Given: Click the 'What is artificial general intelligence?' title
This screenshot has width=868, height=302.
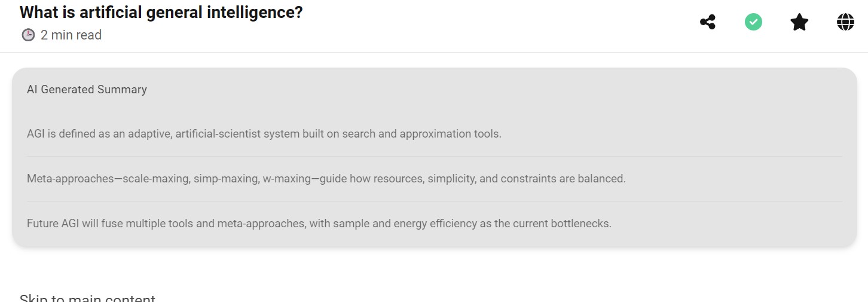Looking at the screenshot, I should 161,12.
